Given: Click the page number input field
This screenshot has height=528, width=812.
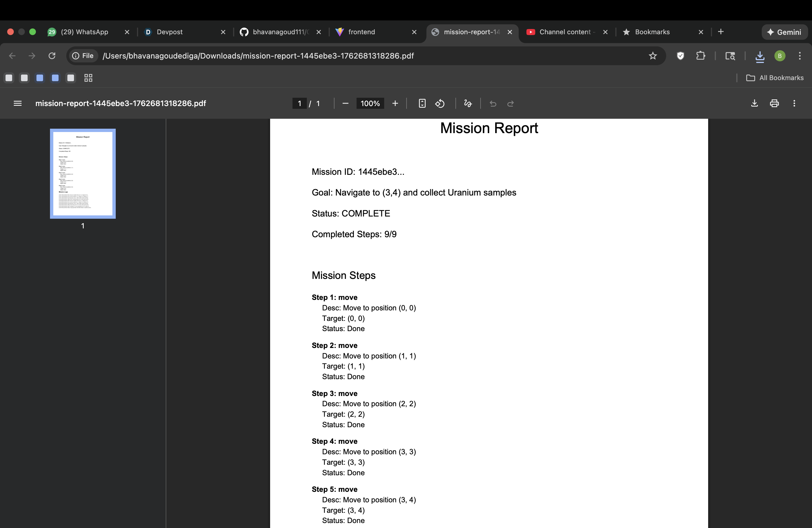Looking at the screenshot, I should pyautogui.click(x=299, y=103).
